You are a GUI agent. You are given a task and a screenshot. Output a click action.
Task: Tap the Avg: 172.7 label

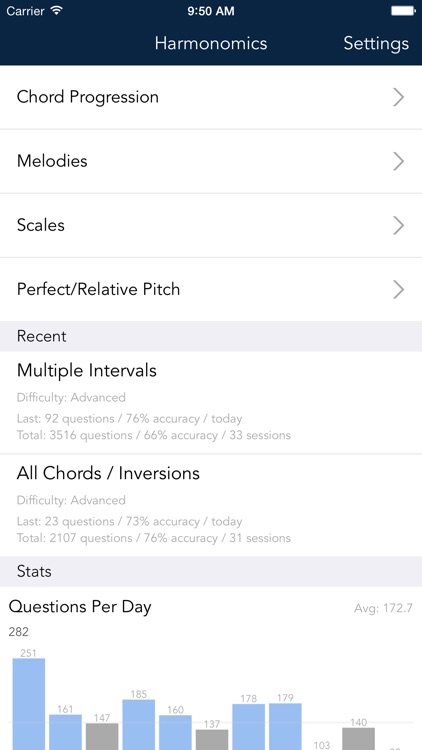coord(383,608)
